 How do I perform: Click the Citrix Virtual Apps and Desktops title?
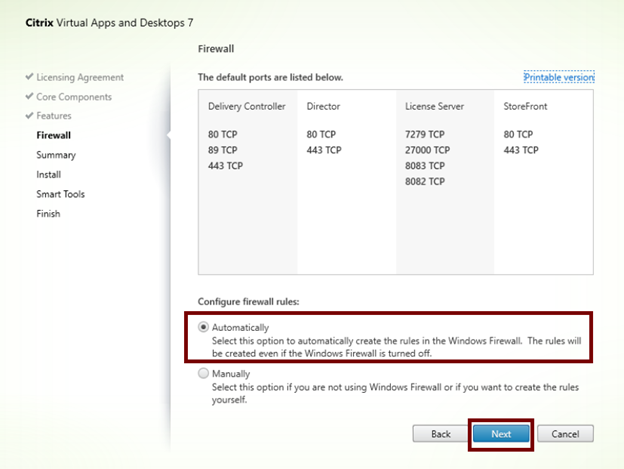coord(109,23)
